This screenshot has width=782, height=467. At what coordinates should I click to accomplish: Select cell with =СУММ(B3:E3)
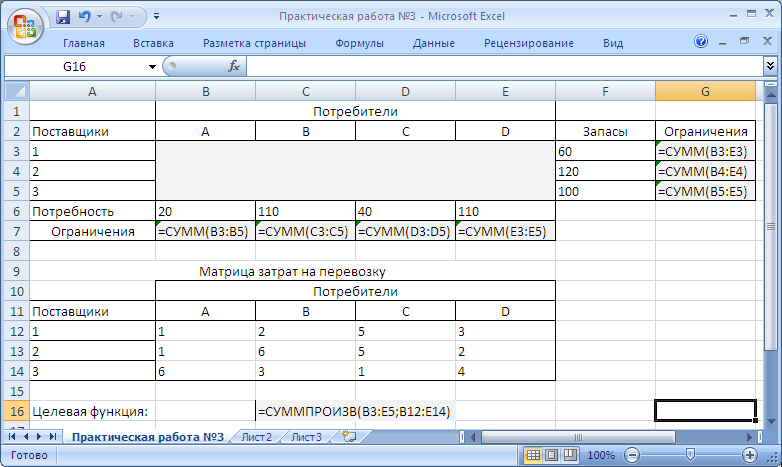pos(705,151)
